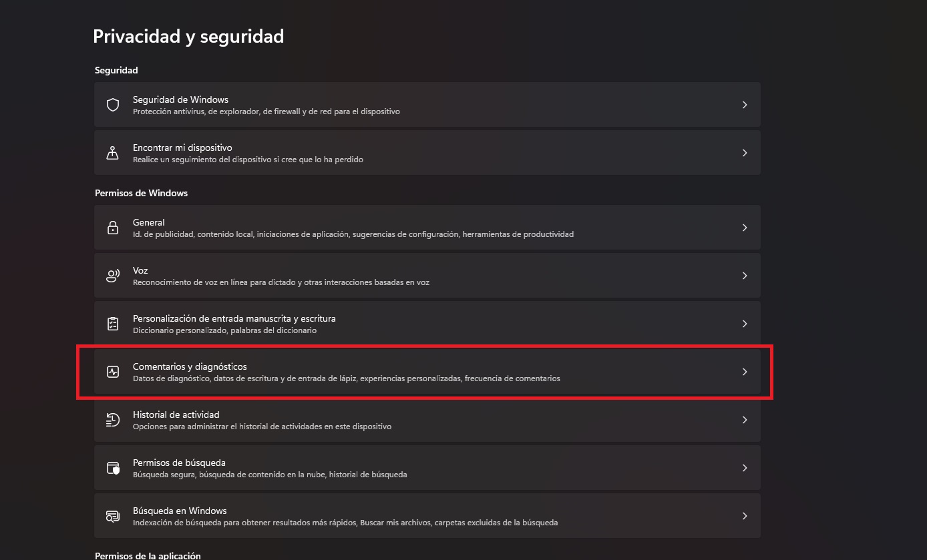The height and width of the screenshot is (560, 927).
Task: Select the clipboard icon for Personalización de escritura
Action: pyautogui.click(x=113, y=324)
